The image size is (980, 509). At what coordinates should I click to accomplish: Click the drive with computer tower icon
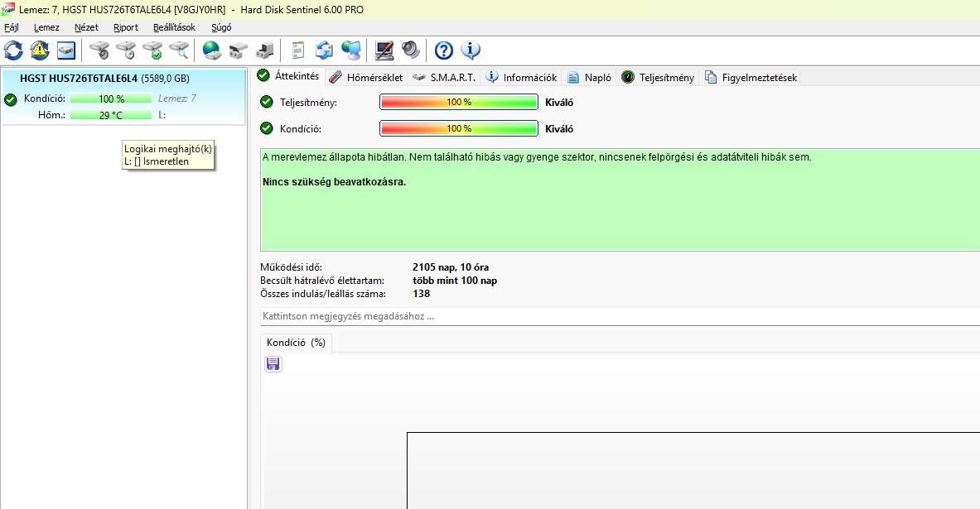265,50
